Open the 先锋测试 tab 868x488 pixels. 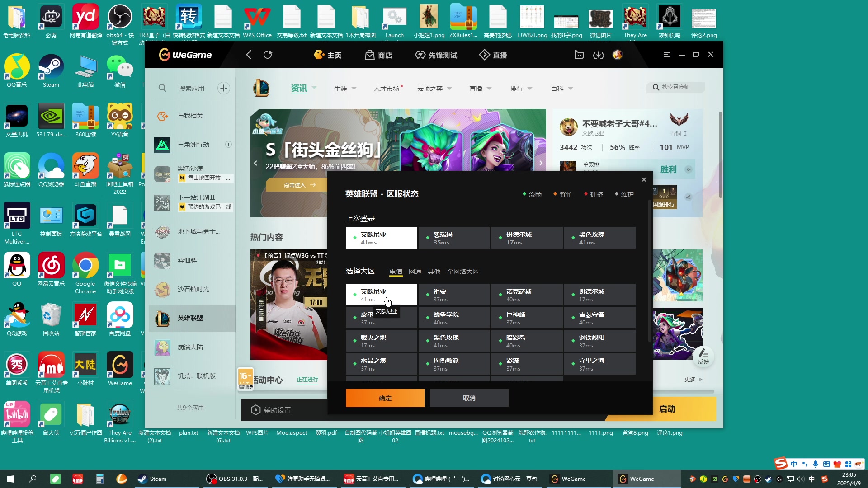[x=436, y=55]
